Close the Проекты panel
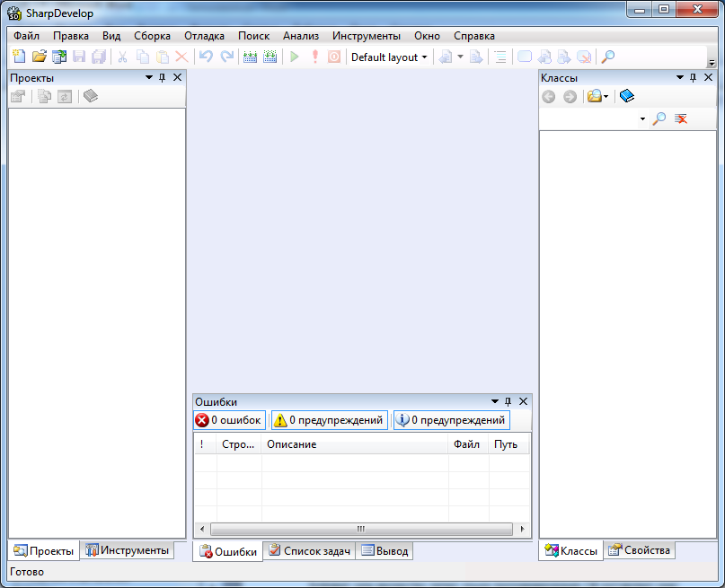725x588 pixels. pos(178,77)
